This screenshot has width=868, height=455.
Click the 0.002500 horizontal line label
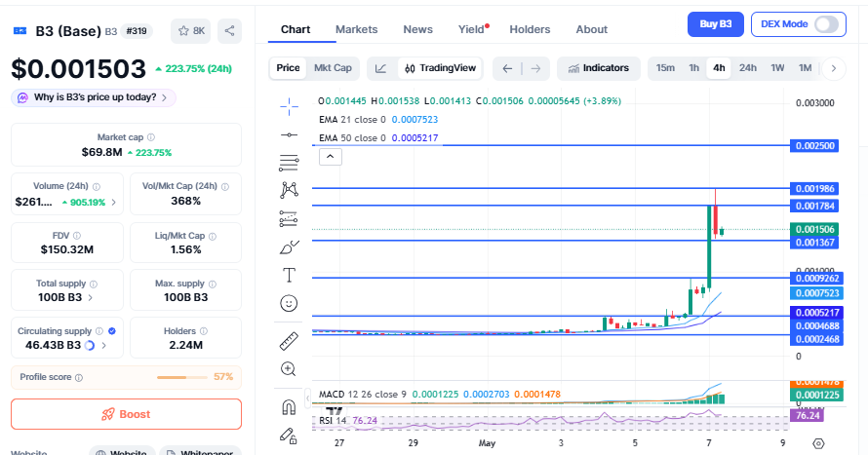click(815, 146)
